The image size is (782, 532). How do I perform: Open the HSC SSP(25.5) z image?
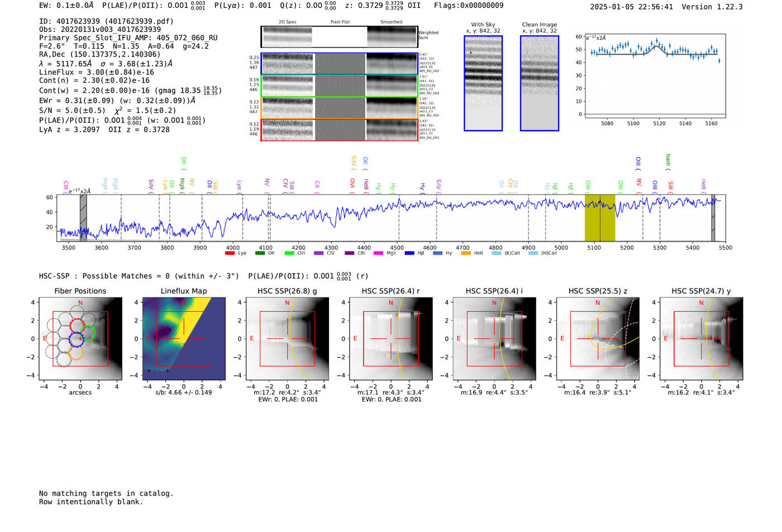[598, 339]
